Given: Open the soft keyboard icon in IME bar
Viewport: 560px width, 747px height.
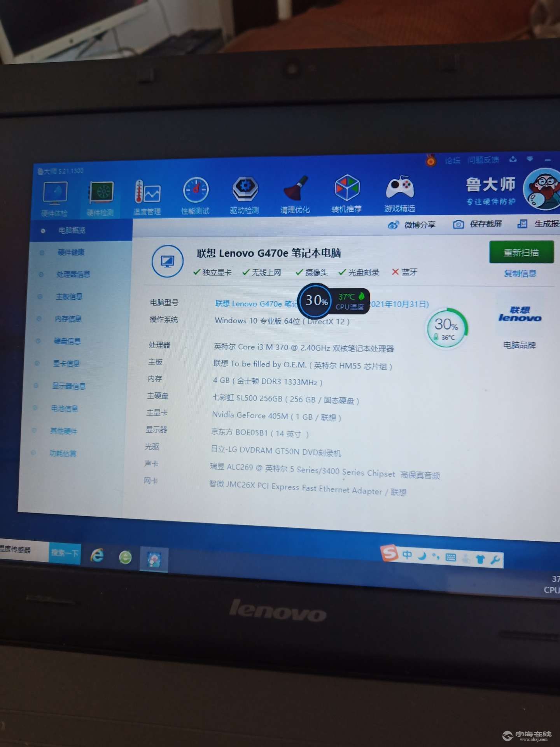Looking at the screenshot, I should [x=451, y=558].
